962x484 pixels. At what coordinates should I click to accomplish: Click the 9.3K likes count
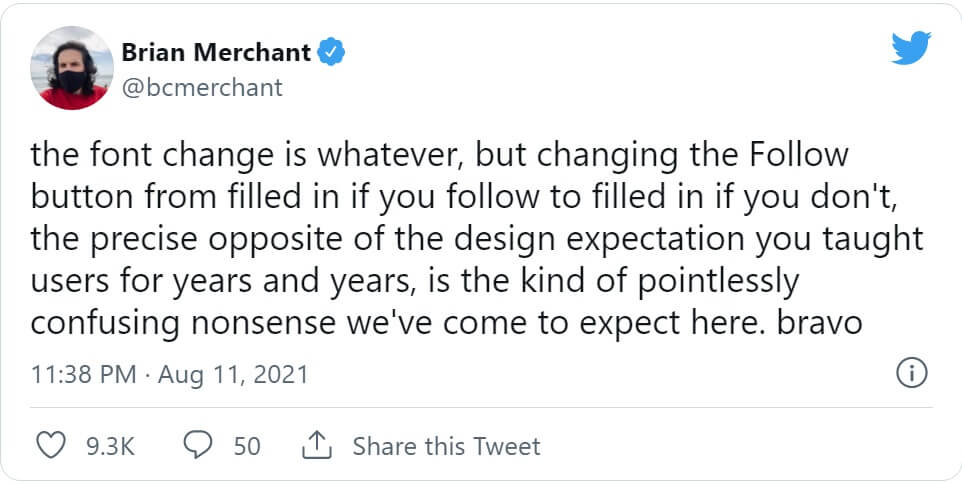click(x=110, y=446)
